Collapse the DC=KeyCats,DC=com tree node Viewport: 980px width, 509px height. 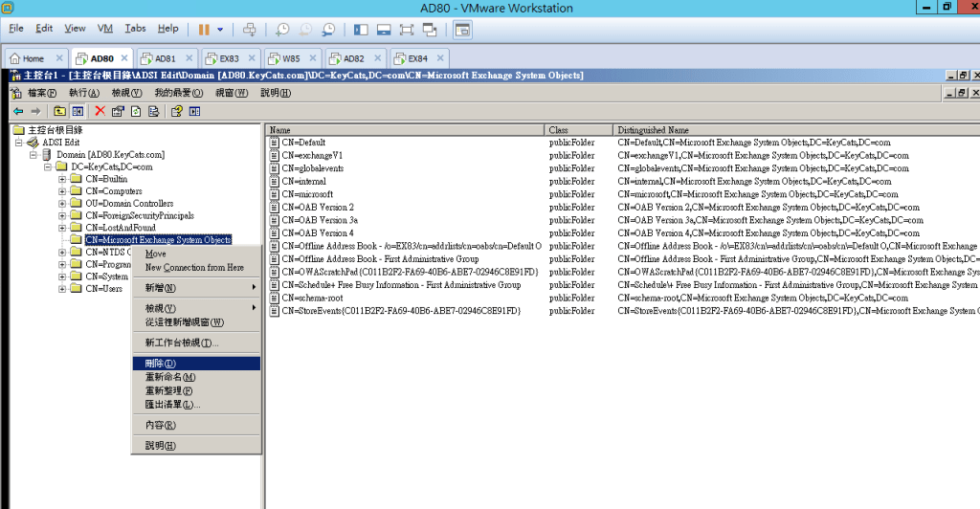(x=49, y=166)
